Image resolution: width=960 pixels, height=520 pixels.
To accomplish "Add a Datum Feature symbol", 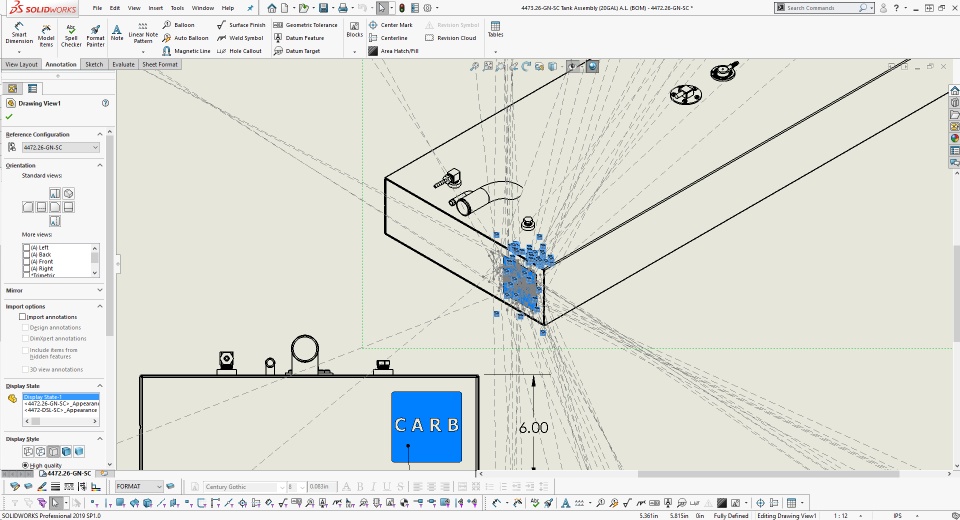I will pyautogui.click(x=298, y=38).
